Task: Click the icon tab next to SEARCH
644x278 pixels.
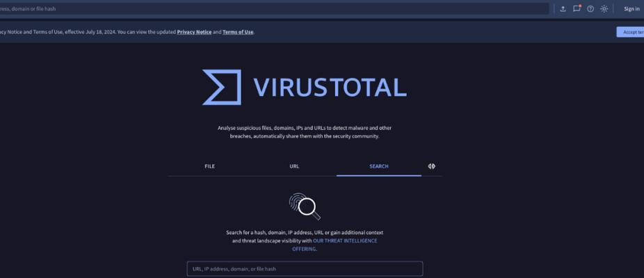Action: click(432, 166)
